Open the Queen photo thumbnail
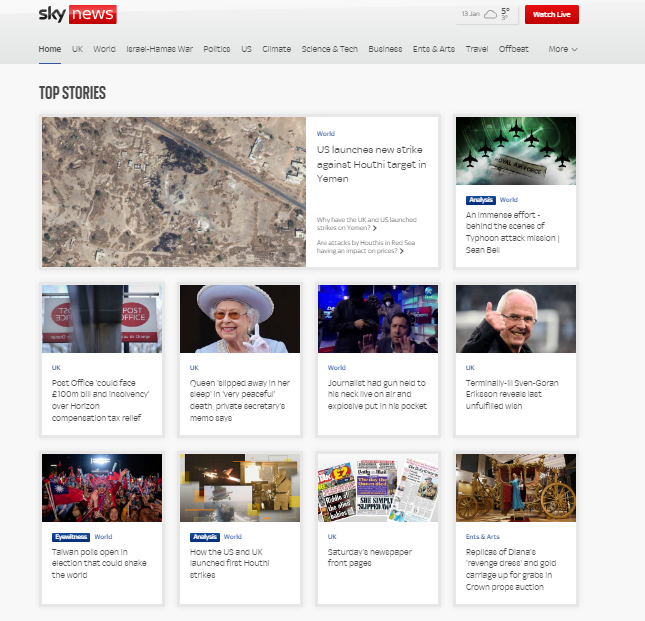This screenshot has width=645, height=621. [239, 319]
